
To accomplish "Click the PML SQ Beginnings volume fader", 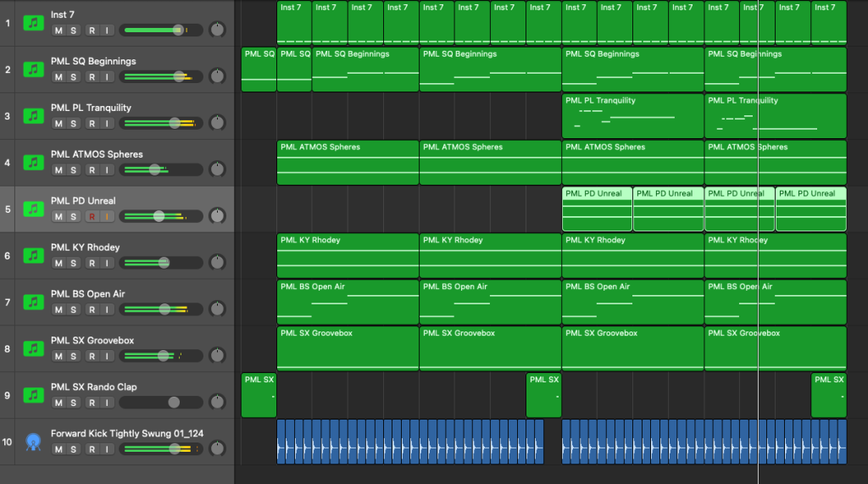I will pos(179,76).
